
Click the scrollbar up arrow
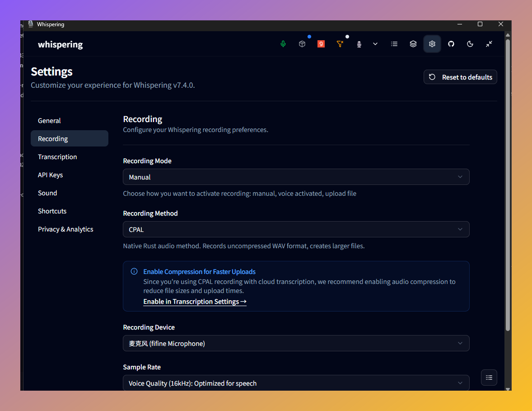508,35
